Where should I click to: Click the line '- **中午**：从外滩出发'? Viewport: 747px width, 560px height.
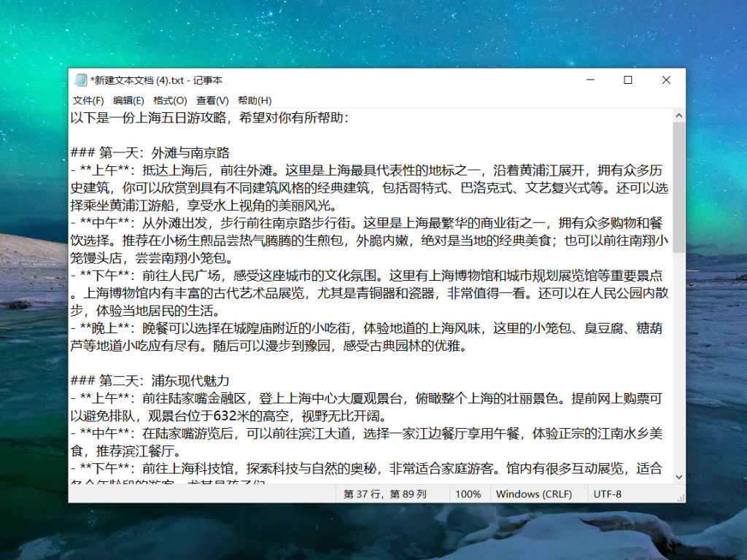366,223
